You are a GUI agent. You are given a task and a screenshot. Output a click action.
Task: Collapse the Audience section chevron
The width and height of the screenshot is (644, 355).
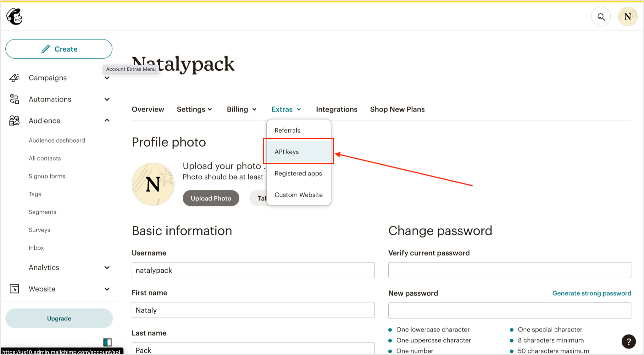107,120
